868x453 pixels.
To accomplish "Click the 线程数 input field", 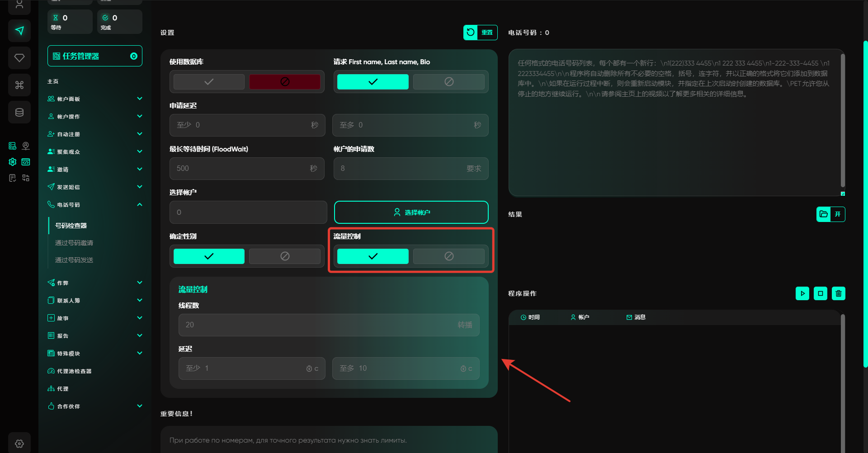I will pyautogui.click(x=316, y=325).
